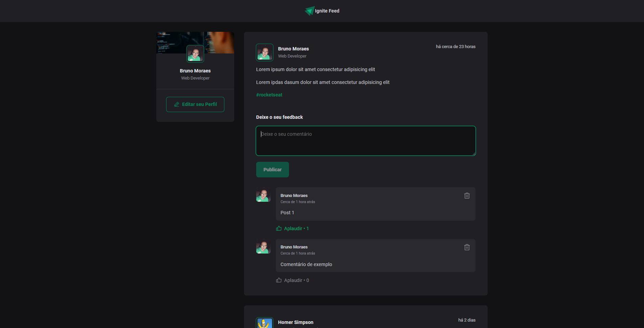Select 'há cerca de 23 horas' timestamp

pos(456,47)
